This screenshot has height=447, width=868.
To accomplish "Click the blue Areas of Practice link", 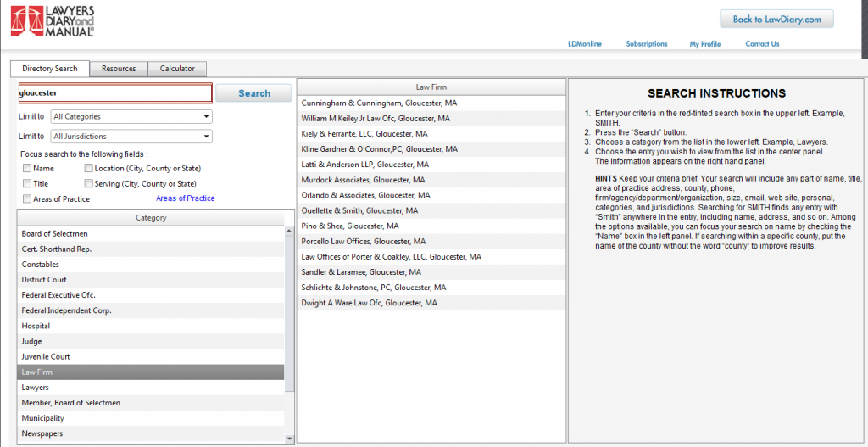I will tap(186, 198).
